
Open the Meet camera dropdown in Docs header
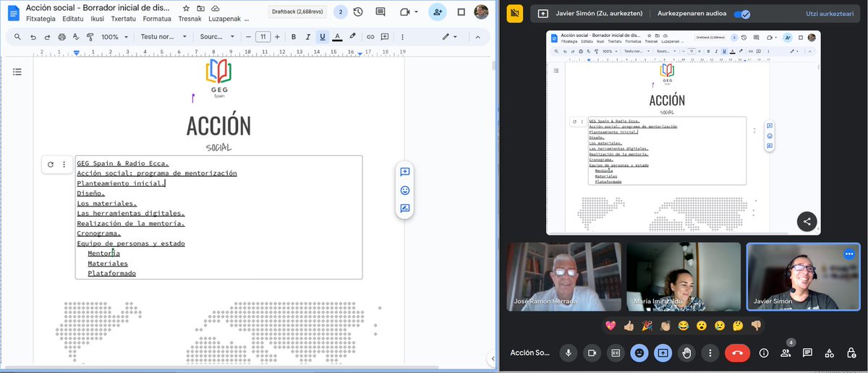[409, 12]
